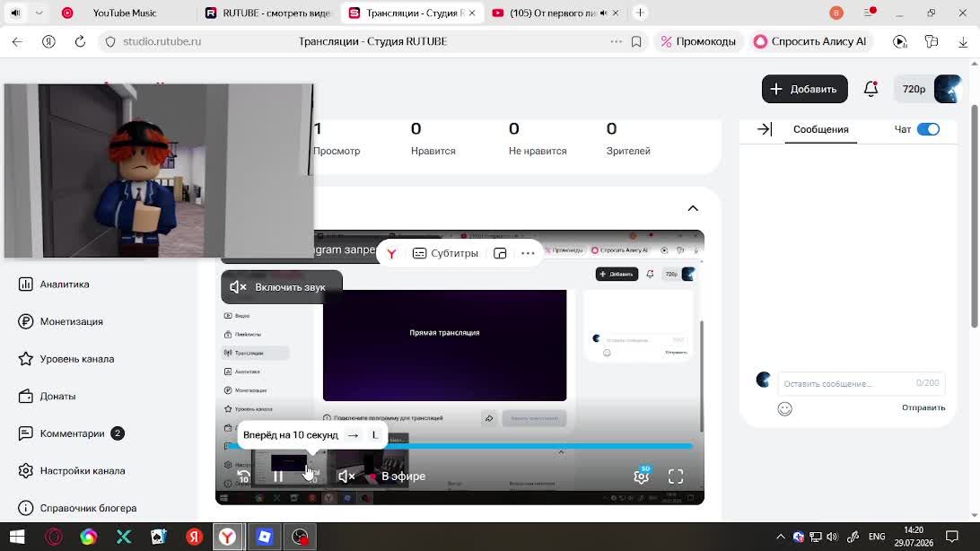Open the browser media playback control icon
The height and width of the screenshot is (551, 980).
coord(900,42)
